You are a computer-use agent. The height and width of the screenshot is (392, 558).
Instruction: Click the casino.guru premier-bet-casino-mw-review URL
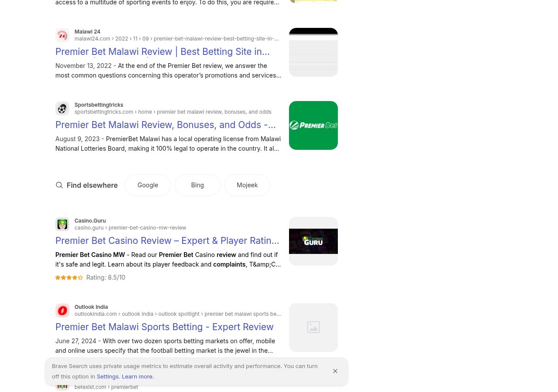pos(130,228)
